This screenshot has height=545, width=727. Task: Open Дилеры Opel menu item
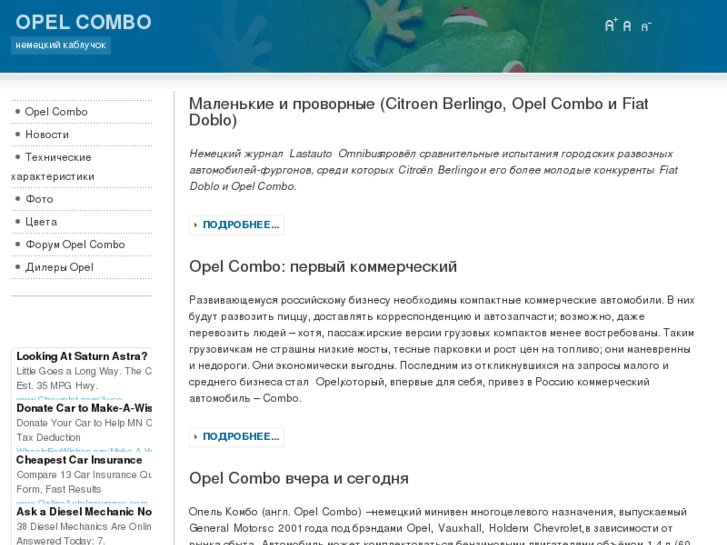(59, 267)
